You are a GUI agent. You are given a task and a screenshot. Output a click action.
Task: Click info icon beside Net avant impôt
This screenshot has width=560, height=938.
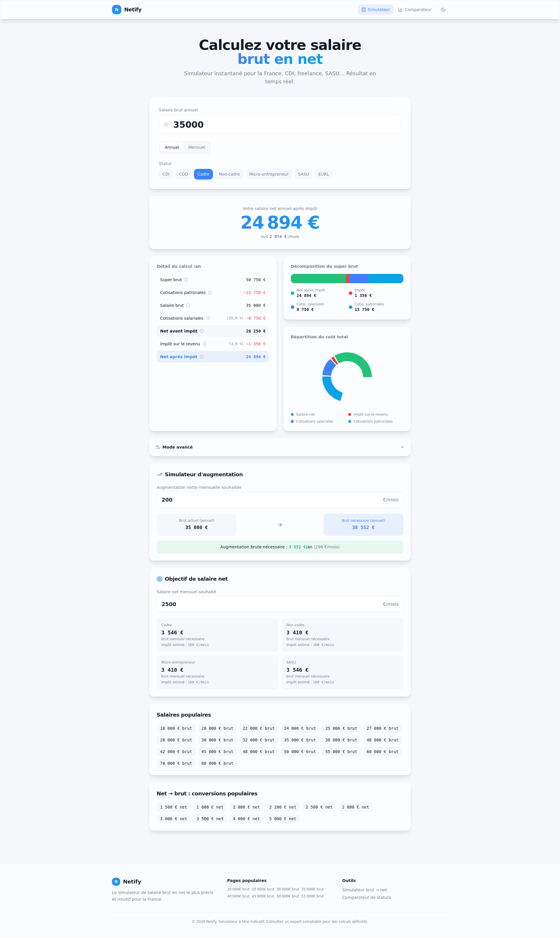(202, 331)
